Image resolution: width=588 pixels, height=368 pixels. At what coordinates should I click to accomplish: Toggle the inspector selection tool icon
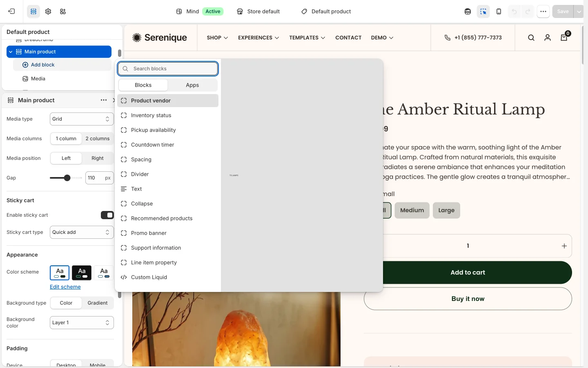pyautogui.click(x=483, y=11)
